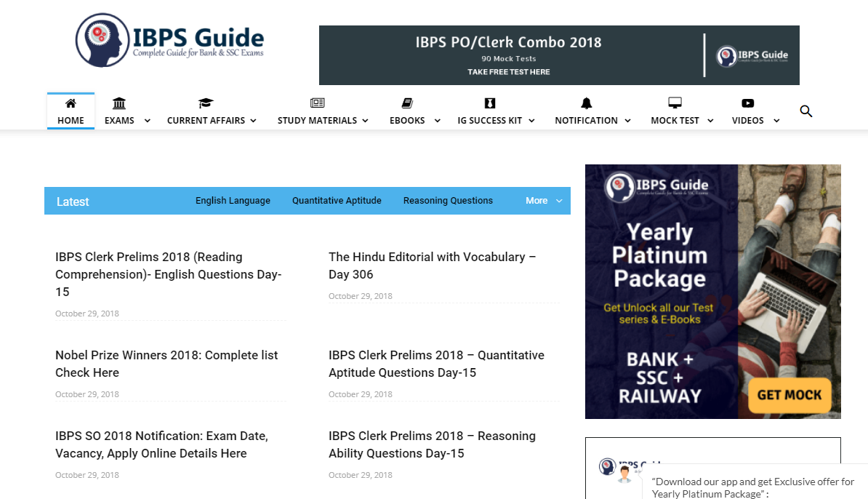Image resolution: width=868 pixels, height=499 pixels.
Task: Click BANK + SSC + RAILWAY ad text
Action: [660, 378]
